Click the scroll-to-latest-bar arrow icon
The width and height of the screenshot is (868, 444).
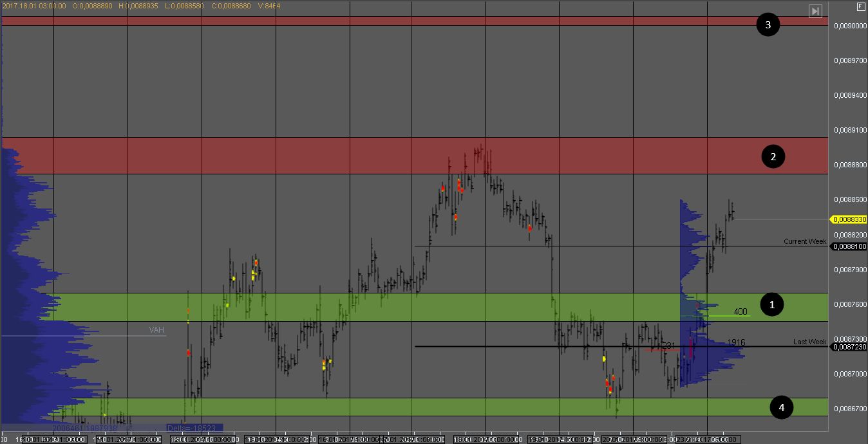815,11
